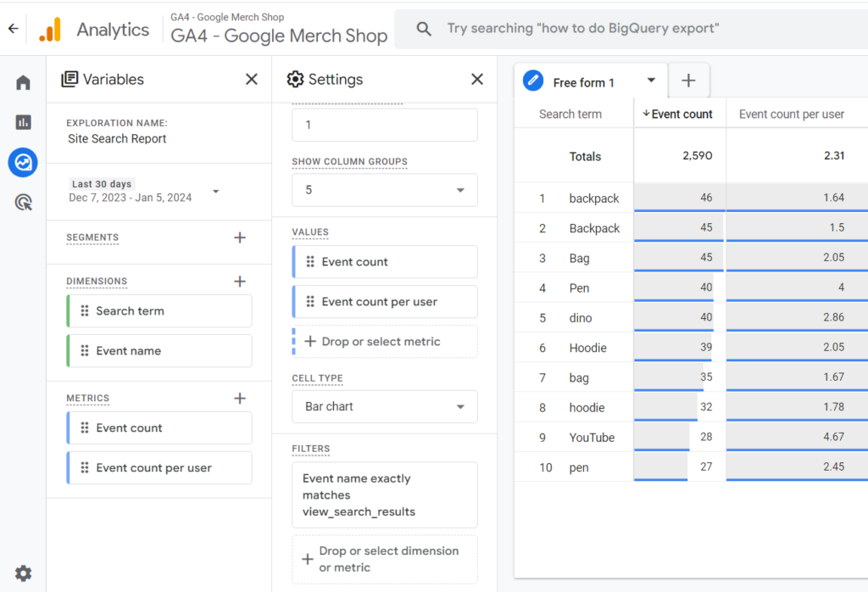Open the Show column groups dropdown
Image resolution: width=868 pixels, height=592 pixels.
[x=384, y=190]
